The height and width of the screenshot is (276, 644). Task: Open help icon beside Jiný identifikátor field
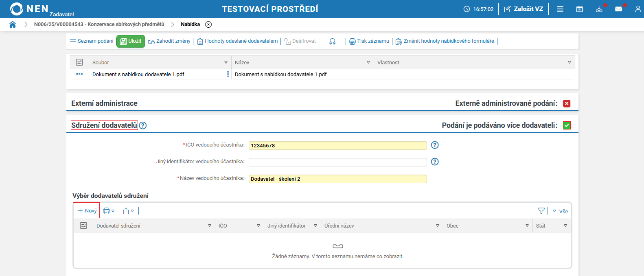pos(435,162)
